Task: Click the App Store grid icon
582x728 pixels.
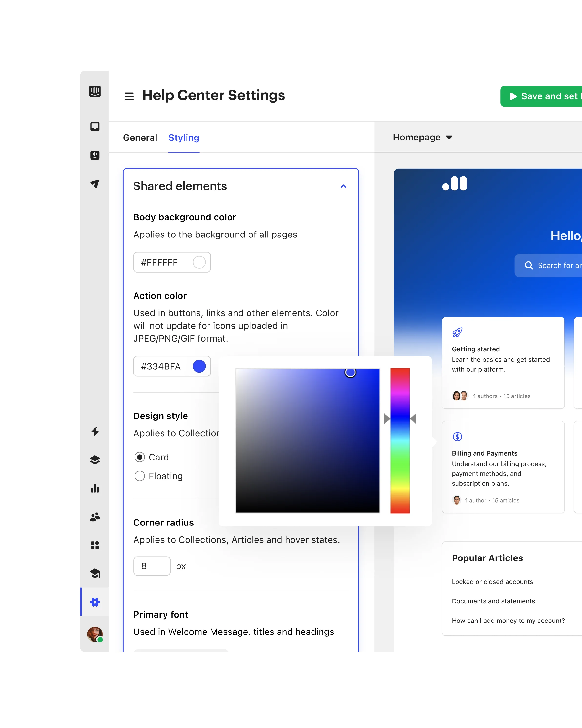Action: point(95,545)
